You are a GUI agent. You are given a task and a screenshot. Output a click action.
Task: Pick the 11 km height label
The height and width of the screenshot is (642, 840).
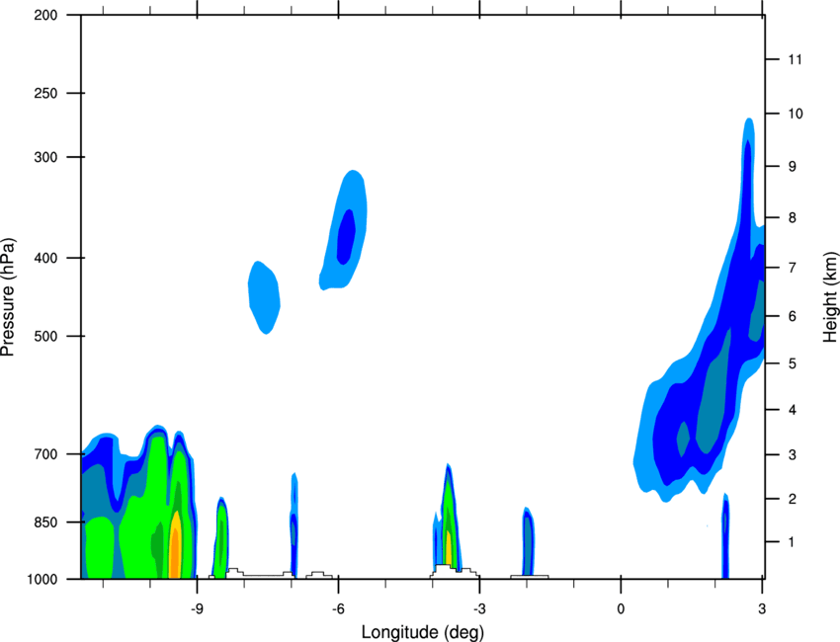[x=796, y=59]
